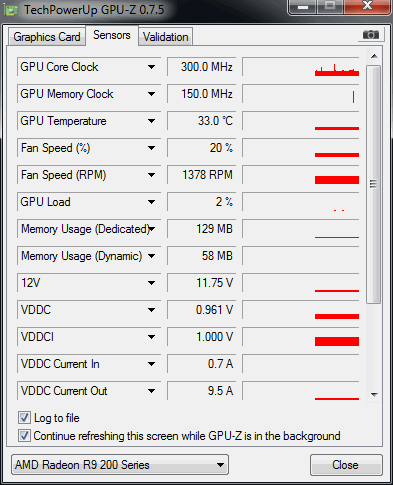The width and height of the screenshot is (393, 485).
Task: Open the AMD Radeon R9 200 Series selector
Action: [120, 465]
